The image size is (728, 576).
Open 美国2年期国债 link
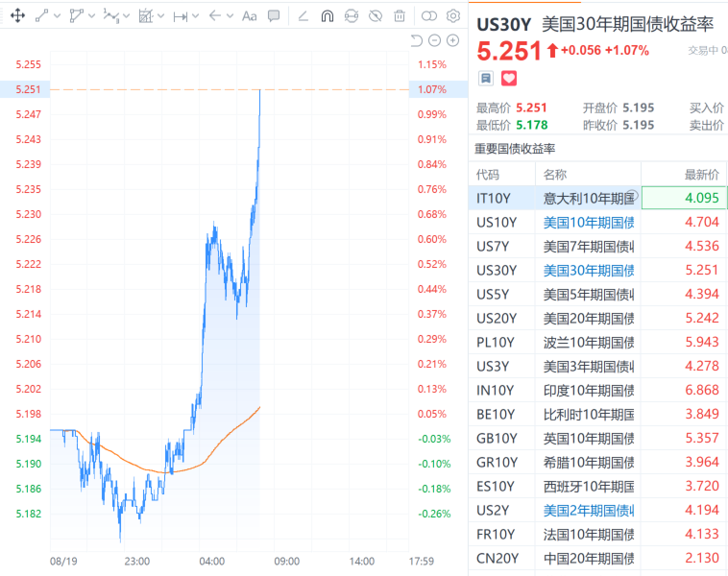(x=589, y=511)
